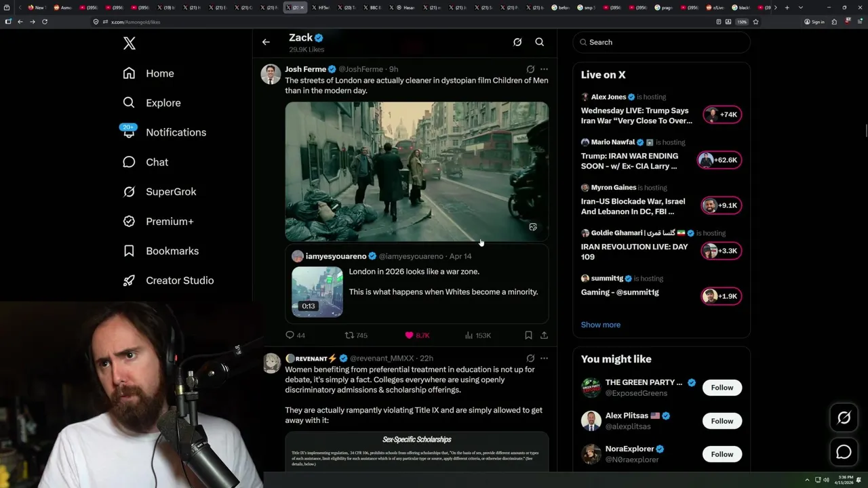The width and height of the screenshot is (868, 488).
Task: Open more options on REVENANT post
Action: pyautogui.click(x=544, y=358)
